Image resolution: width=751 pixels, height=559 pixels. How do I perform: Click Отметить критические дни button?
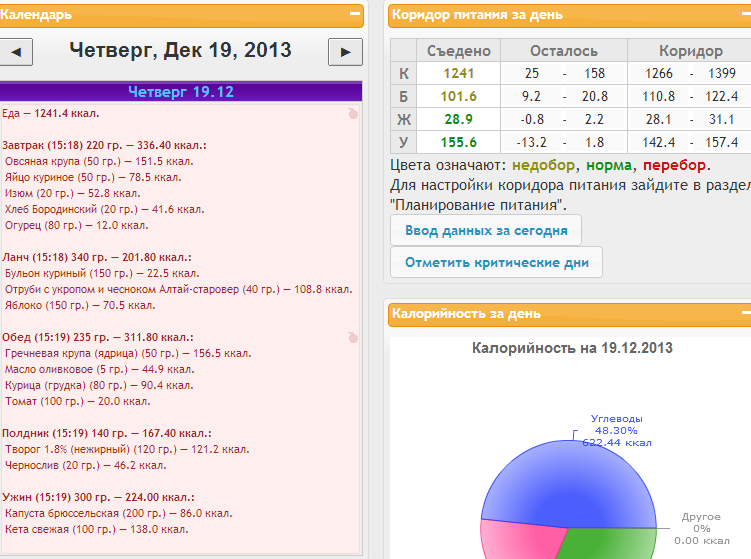pyautogui.click(x=497, y=262)
